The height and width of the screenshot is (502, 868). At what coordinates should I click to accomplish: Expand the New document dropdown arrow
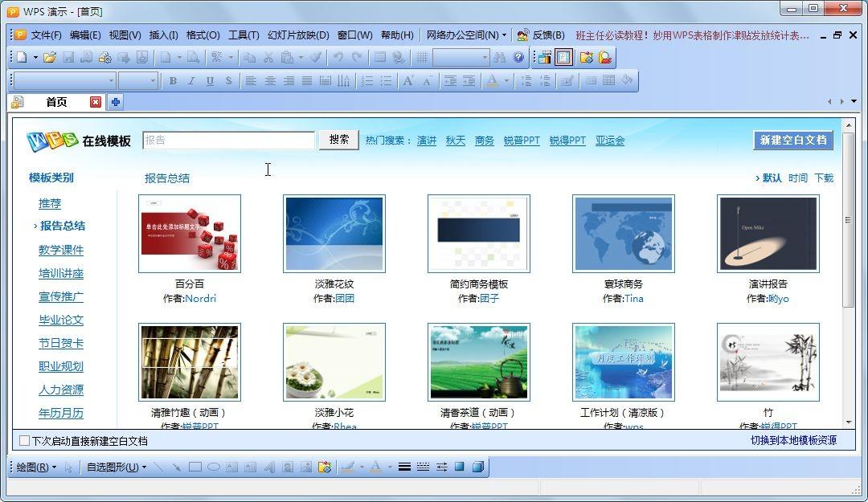coord(35,57)
